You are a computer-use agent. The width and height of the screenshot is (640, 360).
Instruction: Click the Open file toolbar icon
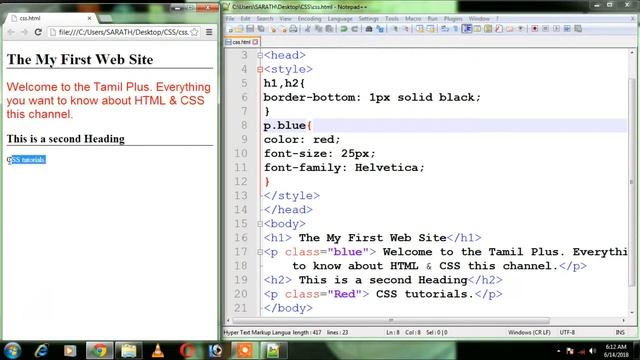(239, 29)
